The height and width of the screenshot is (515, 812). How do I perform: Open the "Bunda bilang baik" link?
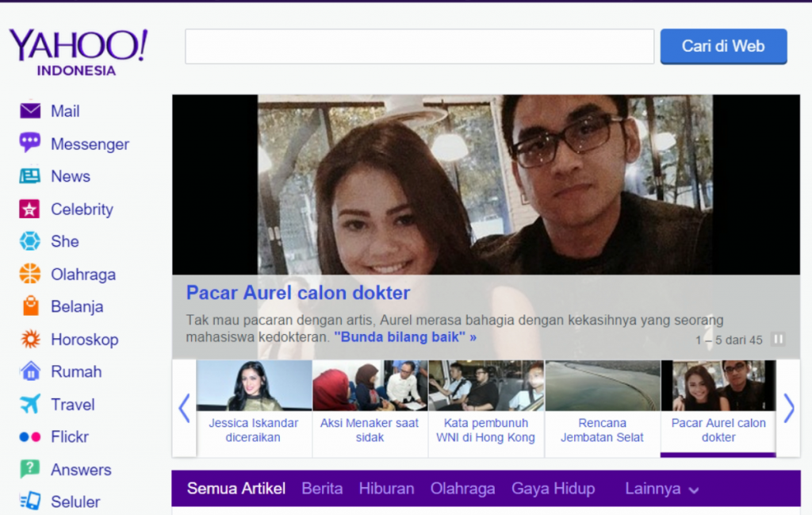(405, 337)
